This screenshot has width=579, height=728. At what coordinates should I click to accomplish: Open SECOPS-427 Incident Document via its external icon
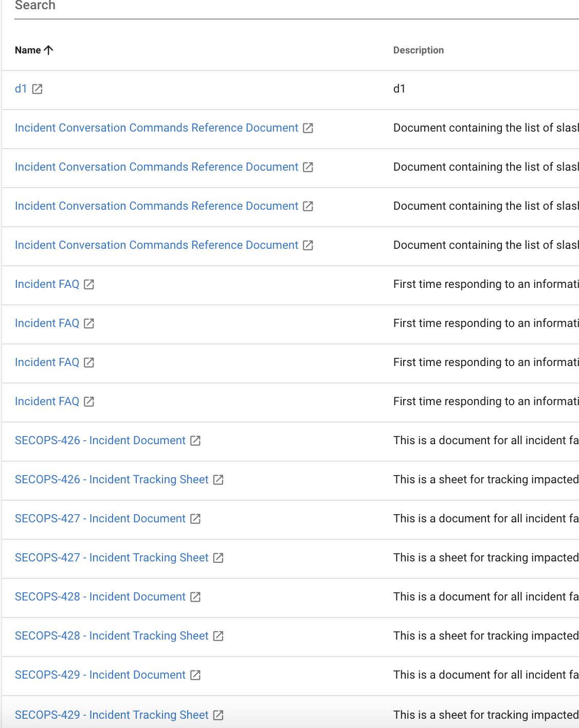[195, 519]
